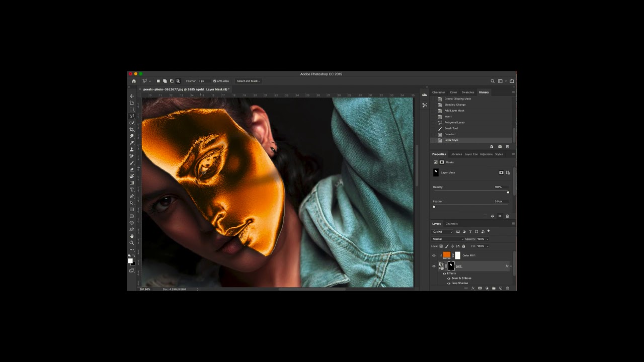The image size is (644, 362).
Task: Create new snapshot camera icon in History
Action: [500, 146]
